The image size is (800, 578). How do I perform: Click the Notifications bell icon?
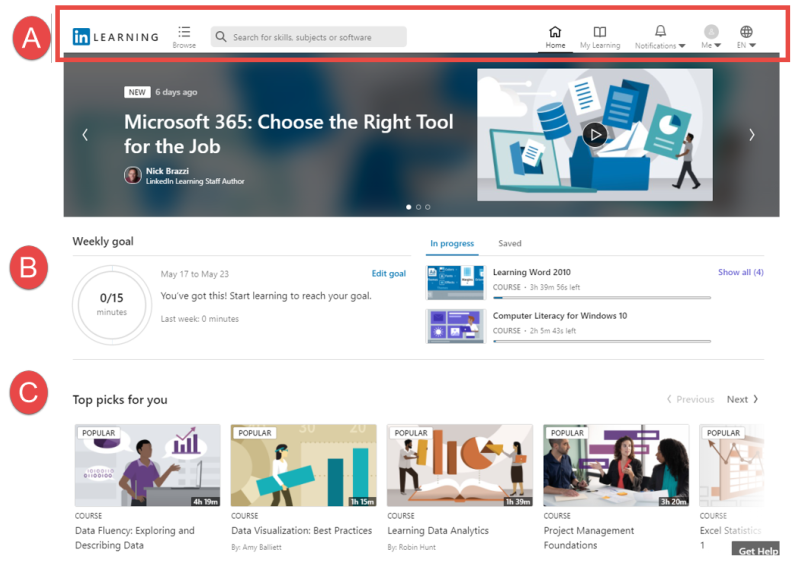click(660, 32)
